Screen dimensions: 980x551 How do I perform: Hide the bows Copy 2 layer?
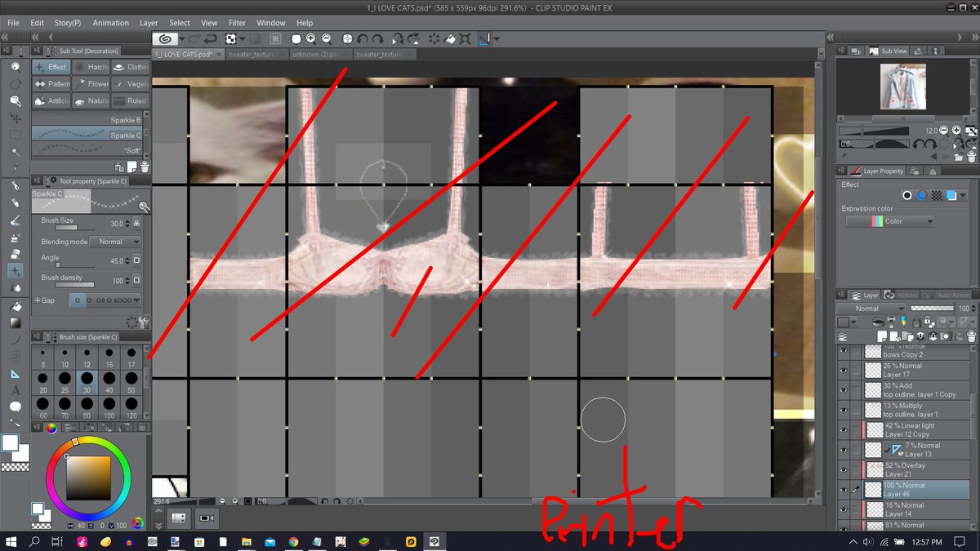point(844,351)
